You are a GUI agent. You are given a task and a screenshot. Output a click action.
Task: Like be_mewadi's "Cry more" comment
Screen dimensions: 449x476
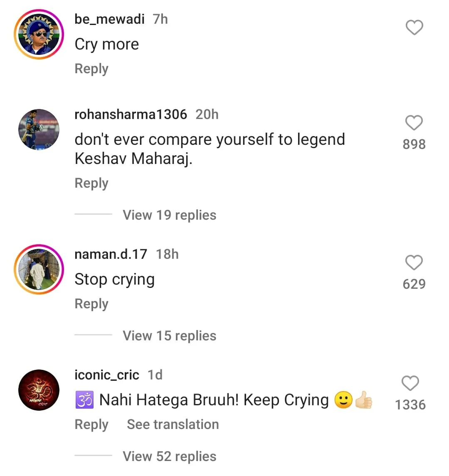(x=414, y=28)
